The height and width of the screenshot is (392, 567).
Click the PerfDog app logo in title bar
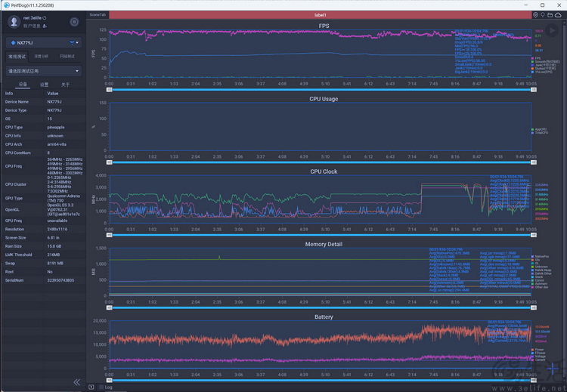pos(6,5)
